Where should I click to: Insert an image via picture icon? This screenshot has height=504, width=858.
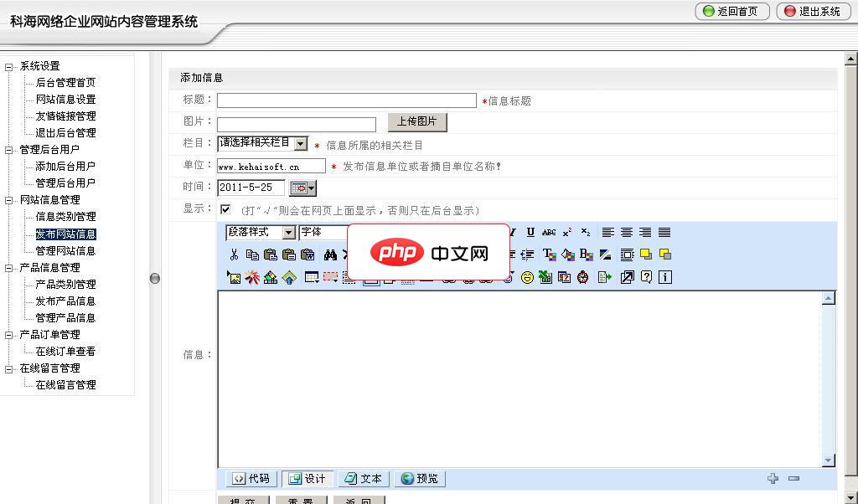235,277
